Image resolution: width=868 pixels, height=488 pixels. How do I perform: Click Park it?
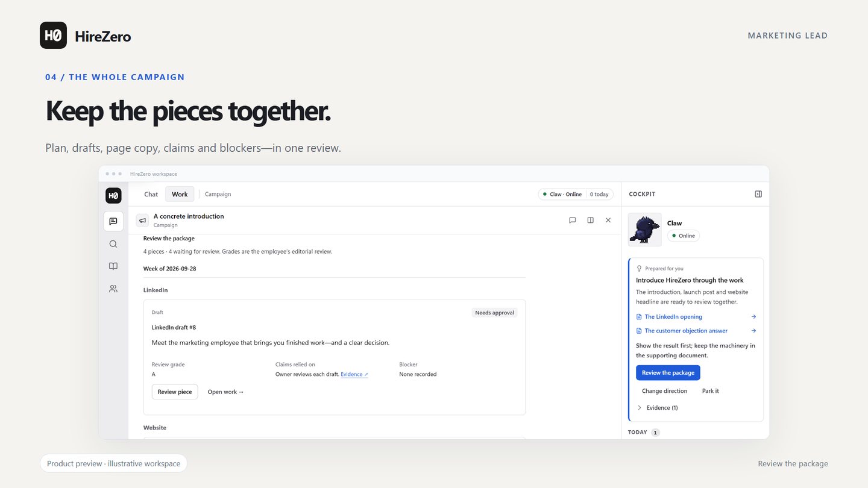pyautogui.click(x=710, y=391)
